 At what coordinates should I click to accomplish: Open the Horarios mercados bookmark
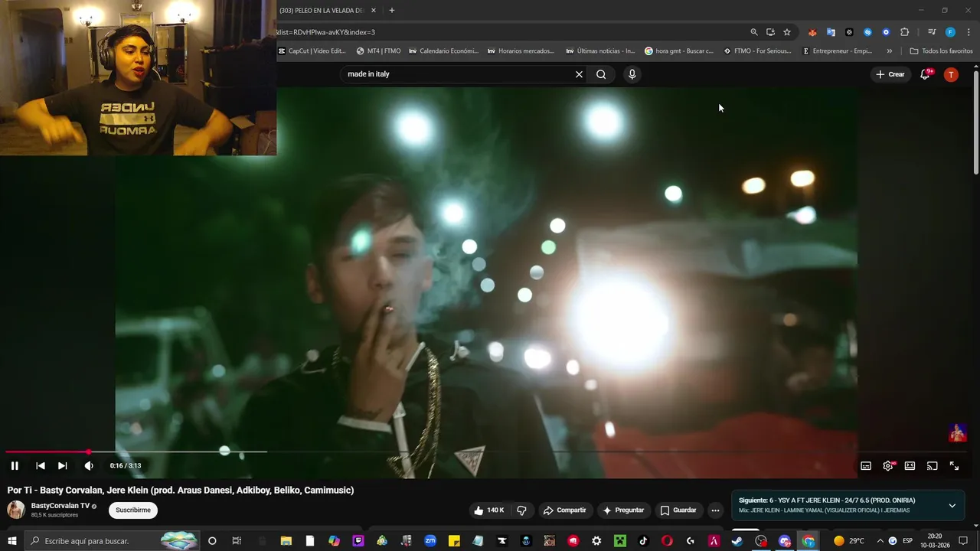(521, 51)
